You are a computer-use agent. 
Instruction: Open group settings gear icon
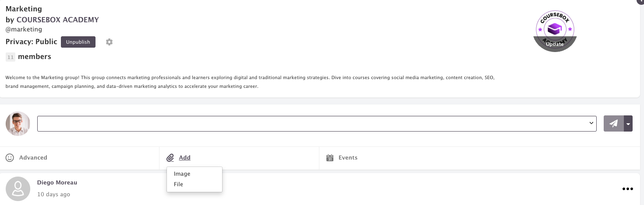110,42
